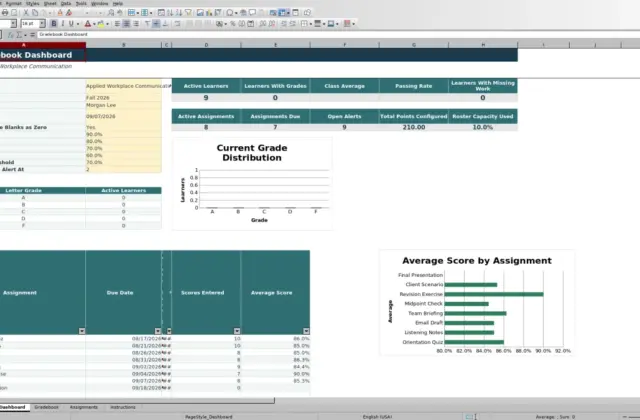Click the Insert Image icon
Image resolution: width=640 pixels, height=420 pixels.
click(x=200, y=13)
